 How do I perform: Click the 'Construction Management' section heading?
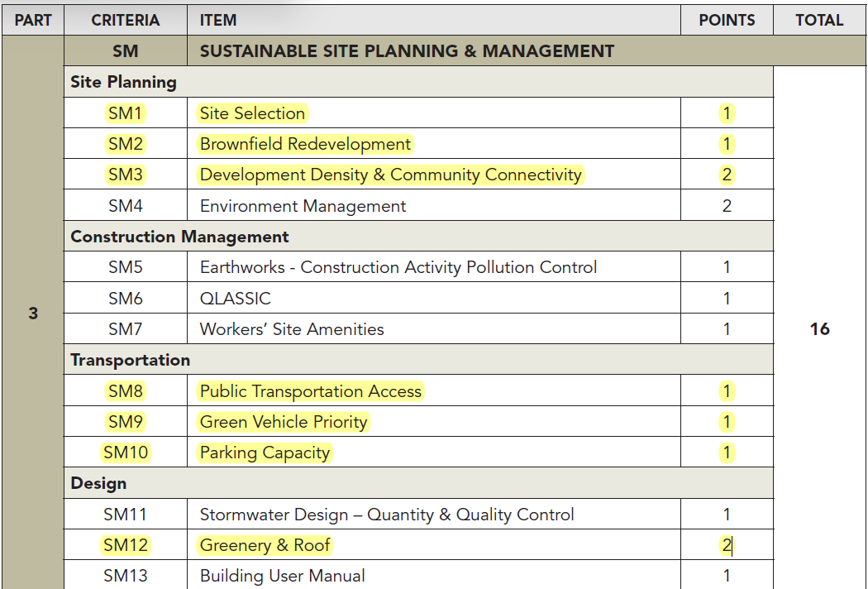pyautogui.click(x=179, y=237)
